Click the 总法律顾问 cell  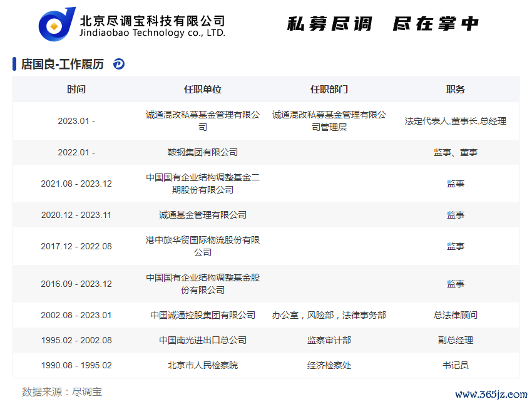coord(455,315)
